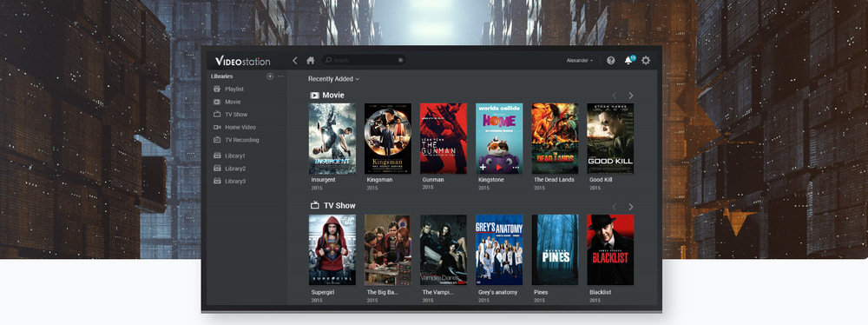Select Library2 in sidebar
Image resolution: width=868 pixels, height=325 pixels.
[235, 169]
